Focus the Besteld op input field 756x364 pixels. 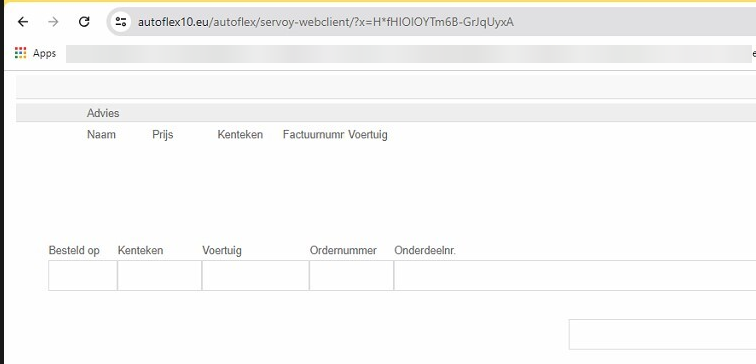pyautogui.click(x=82, y=275)
